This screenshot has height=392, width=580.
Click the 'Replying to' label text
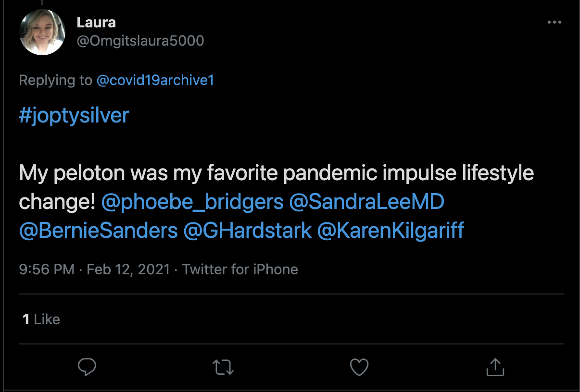tap(55, 80)
